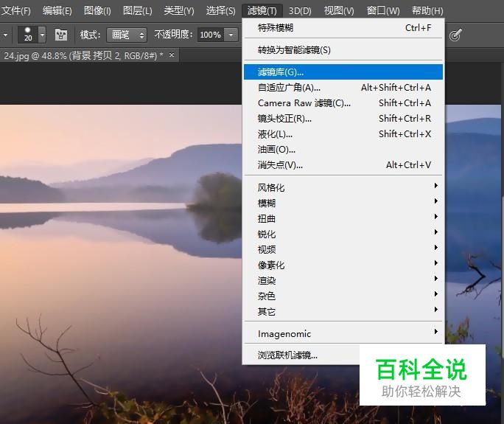
Task: Open brush preset picker showing size 20
Action: coord(32,34)
